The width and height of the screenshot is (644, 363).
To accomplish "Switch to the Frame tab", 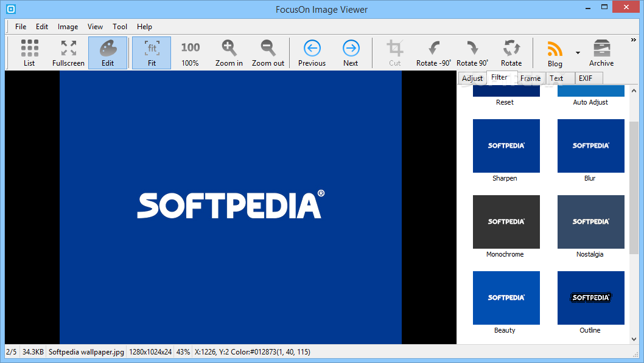I will pos(530,78).
